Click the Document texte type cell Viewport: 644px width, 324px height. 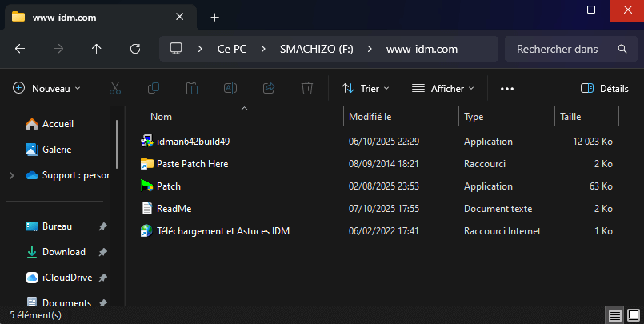point(498,209)
